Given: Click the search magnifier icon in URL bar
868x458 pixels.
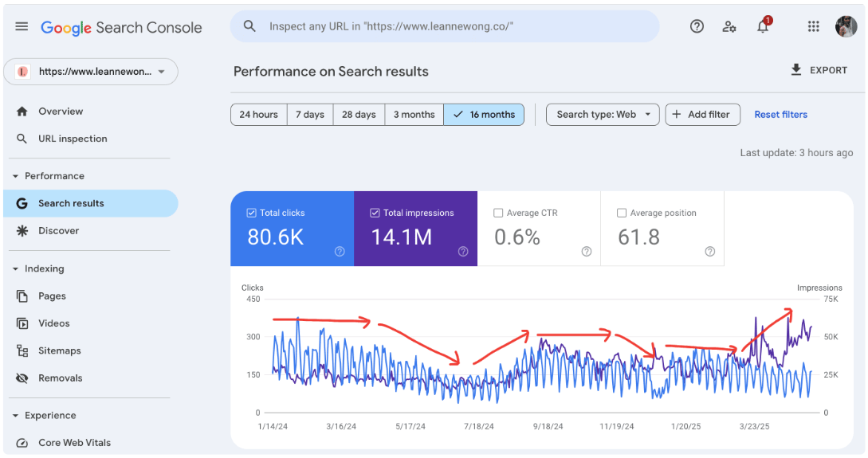Looking at the screenshot, I should click(x=249, y=26).
